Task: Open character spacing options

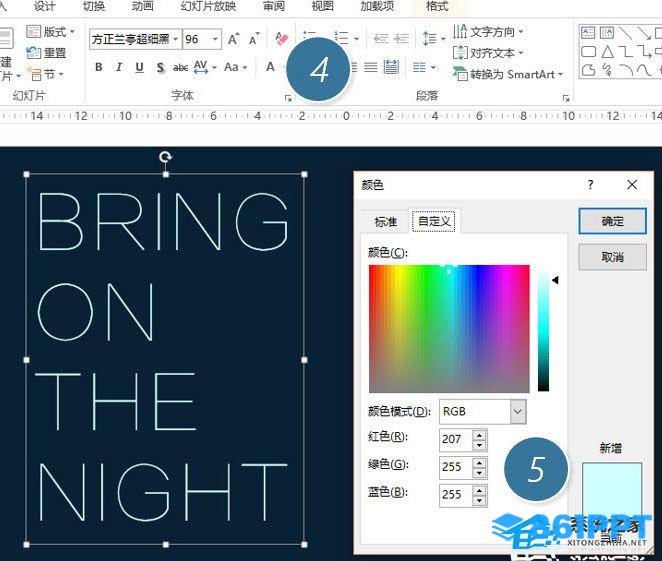Action: pos(205,67)
